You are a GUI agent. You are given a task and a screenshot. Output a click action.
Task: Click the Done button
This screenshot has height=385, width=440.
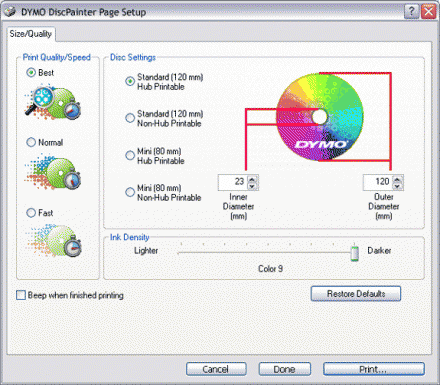284,369
